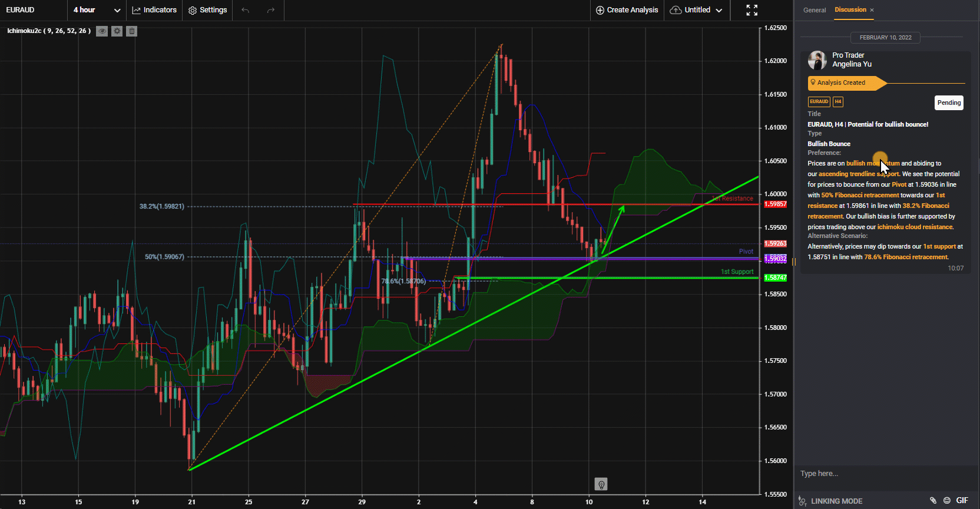Click the analysis title 'Potential for bullish bounce!'
Viewport: 980px width, 509px height.
click(888, 124)
